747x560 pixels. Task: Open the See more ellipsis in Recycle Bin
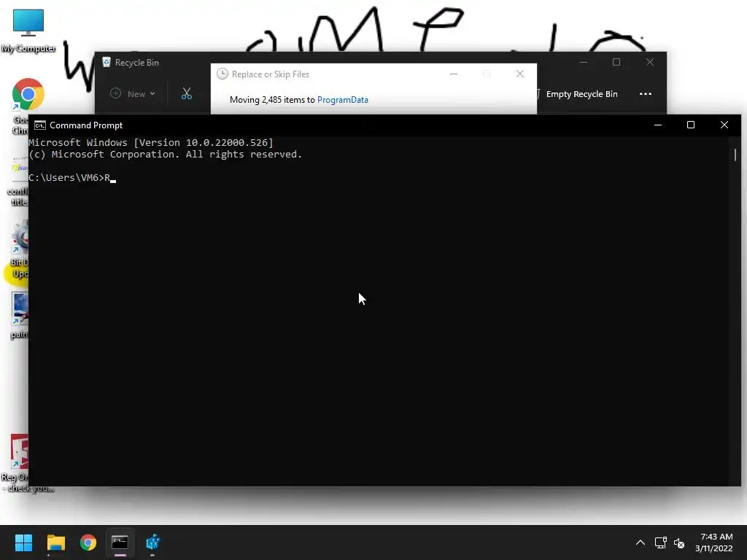pos(646,94)
